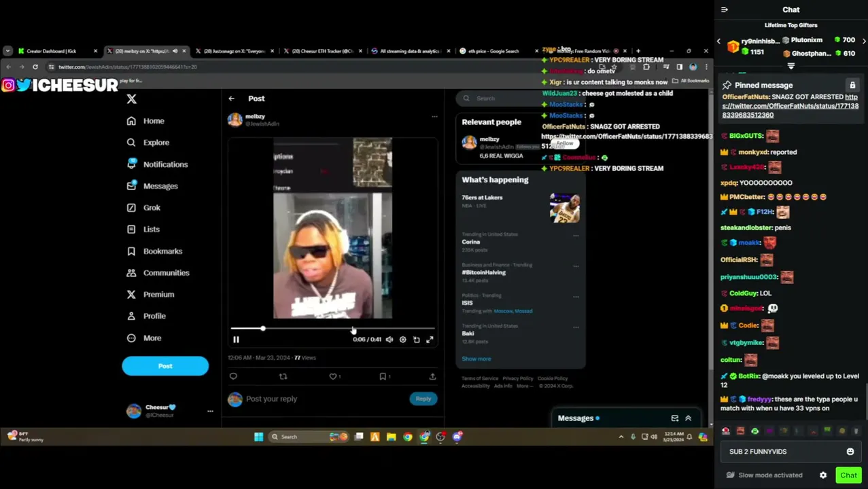The height and width of the screenshot is (489, 868).
Task: Click the Profile person icon in sidebar
Action: tap(131, 316)
